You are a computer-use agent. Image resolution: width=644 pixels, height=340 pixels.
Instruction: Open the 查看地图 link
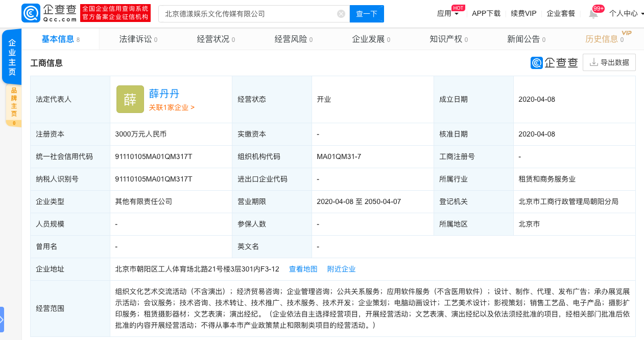pyautogui.click(x=303, y=269)
